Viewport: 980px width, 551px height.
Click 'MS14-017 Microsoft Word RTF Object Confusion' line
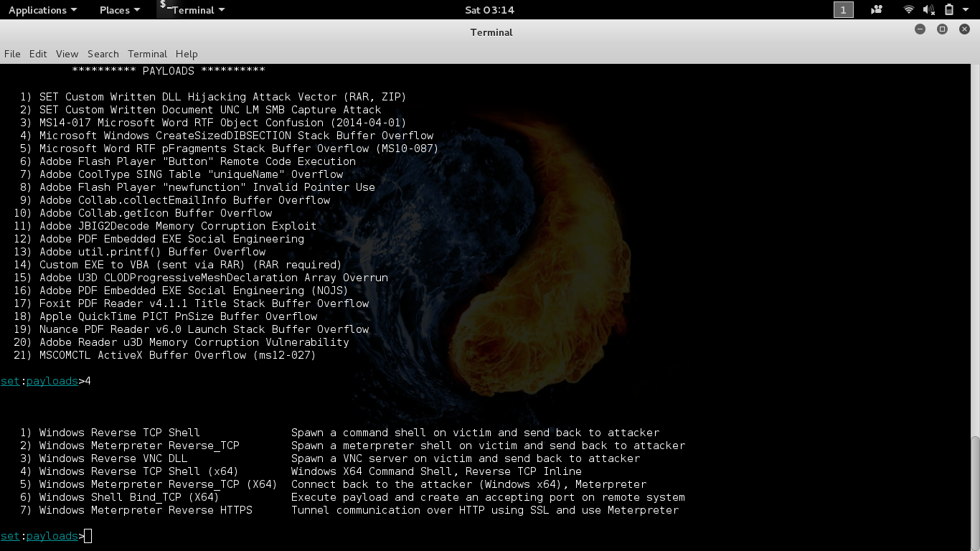click(222, 123)
